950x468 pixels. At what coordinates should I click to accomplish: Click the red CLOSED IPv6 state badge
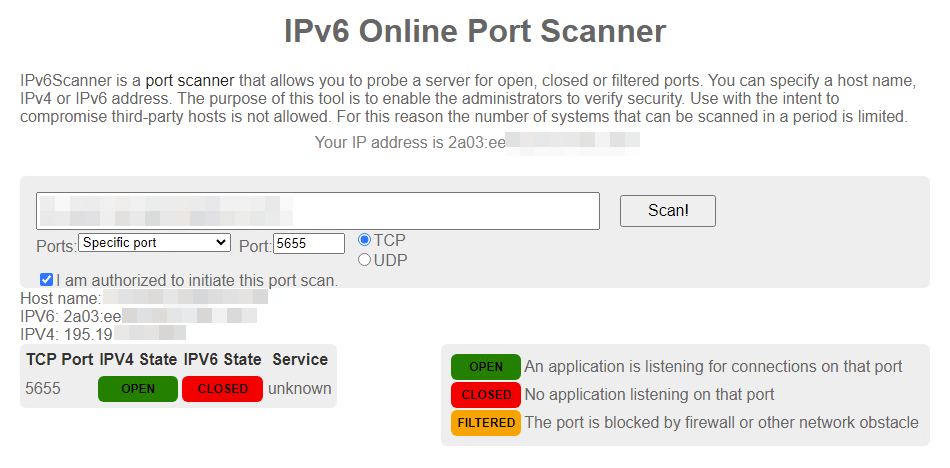[x=222, y=389]
